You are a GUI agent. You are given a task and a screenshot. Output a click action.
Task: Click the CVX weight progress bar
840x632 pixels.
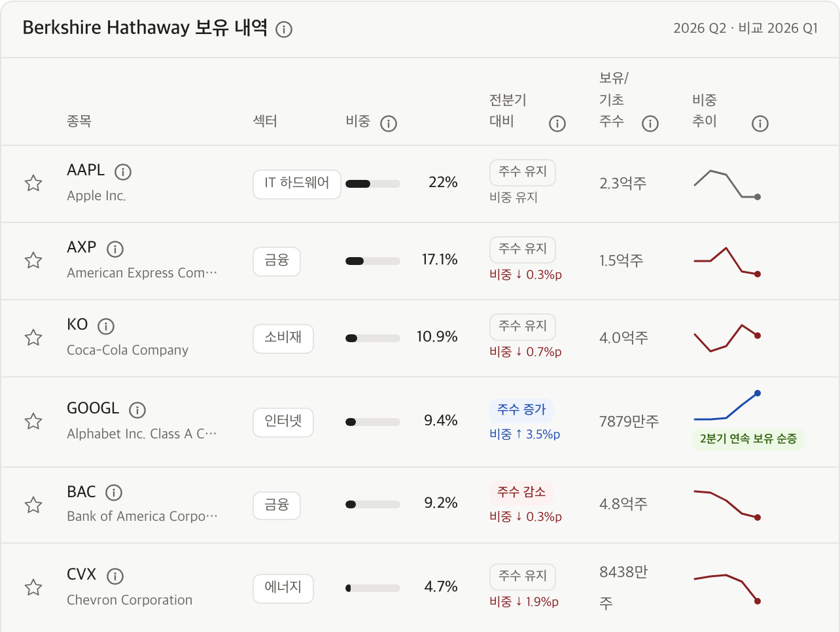tap(373, 588)
